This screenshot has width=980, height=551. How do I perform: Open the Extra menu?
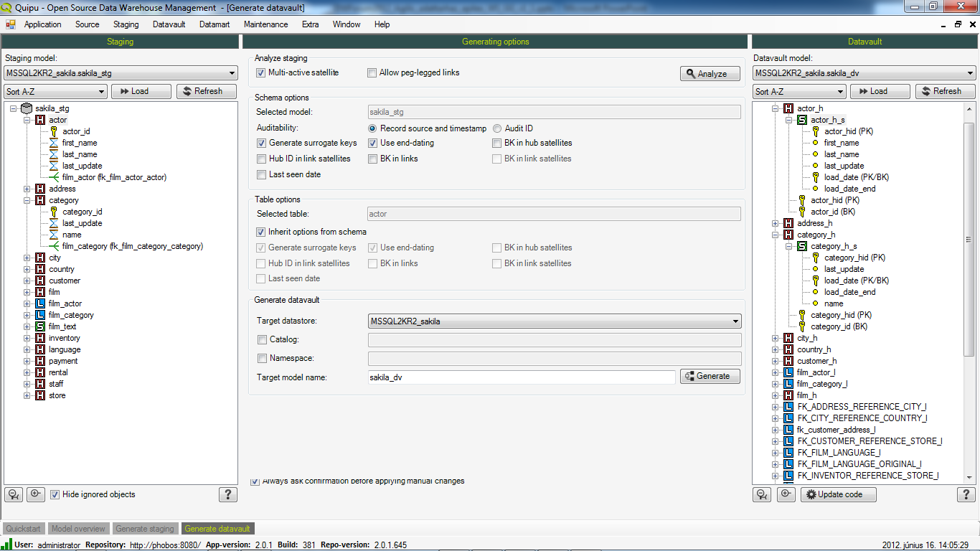click(x=310, y=24)
